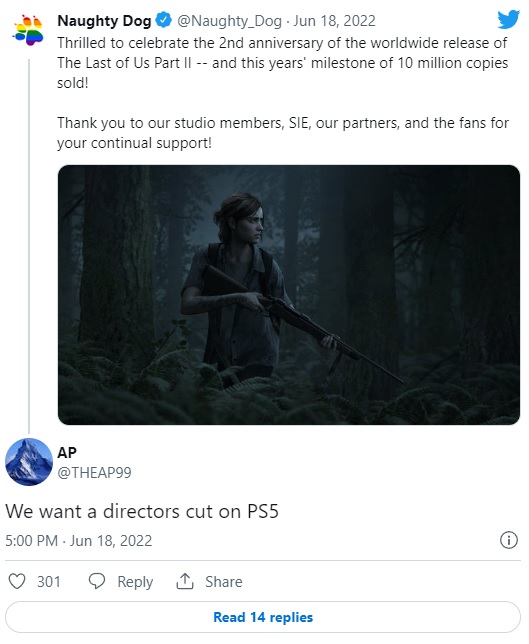Screen dimensions: 529x644
Task: Click the Reply text button
Action: coord(135,582)
